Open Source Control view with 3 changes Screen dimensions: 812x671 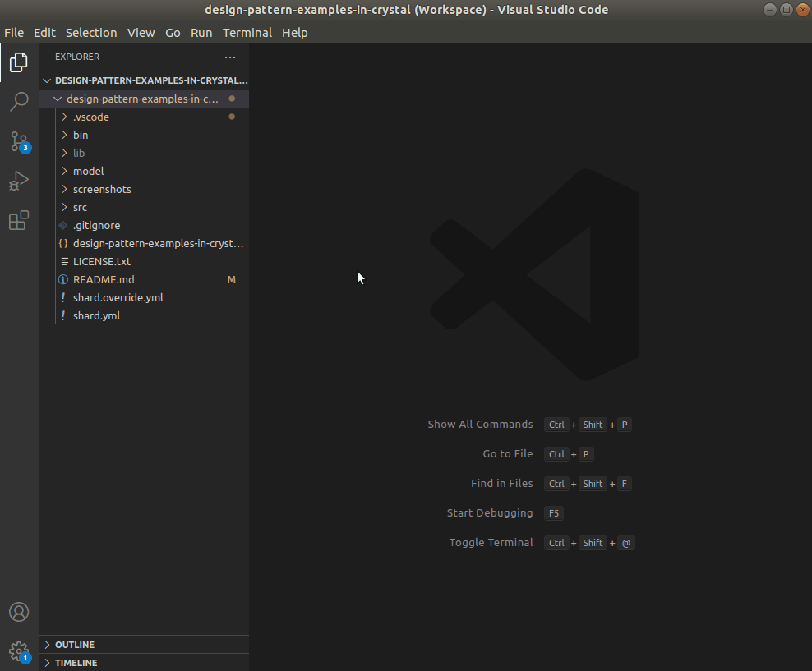[x=20, y=142]
